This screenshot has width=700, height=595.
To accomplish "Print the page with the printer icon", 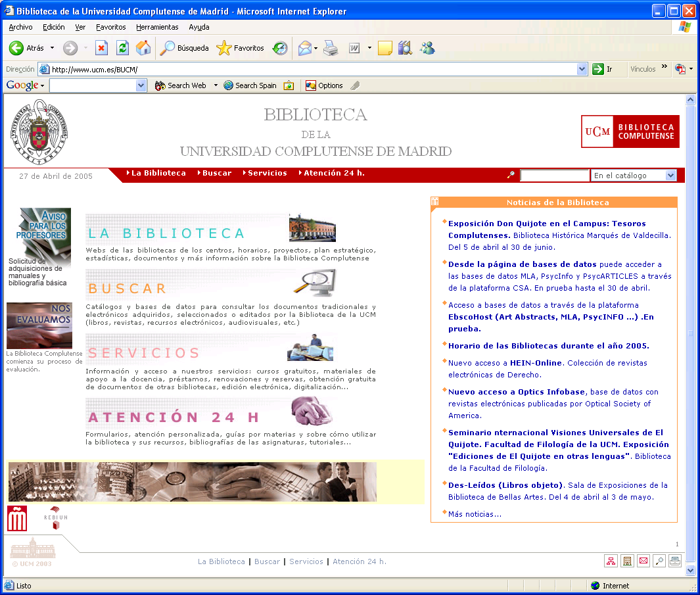I will [x=331, y=48].
